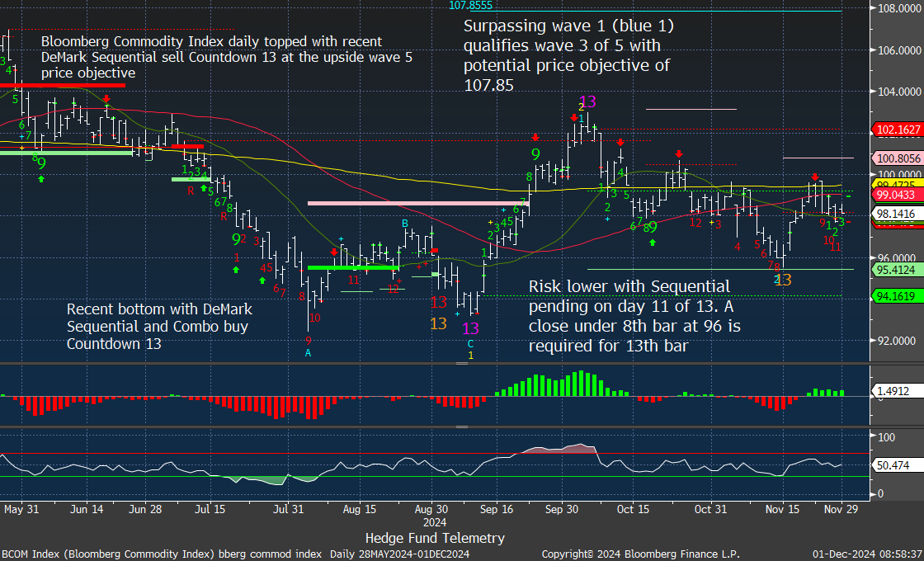The height and width of the screenshot is (561, 924).
Task: Click the 'Risk lower with Sequential' annotation
Action: 634,316
